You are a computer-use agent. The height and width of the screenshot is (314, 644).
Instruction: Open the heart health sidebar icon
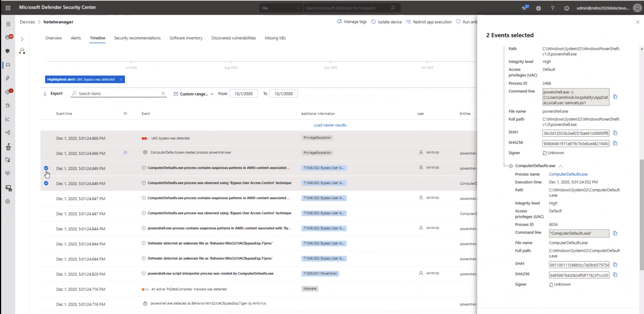click(8, 173)
